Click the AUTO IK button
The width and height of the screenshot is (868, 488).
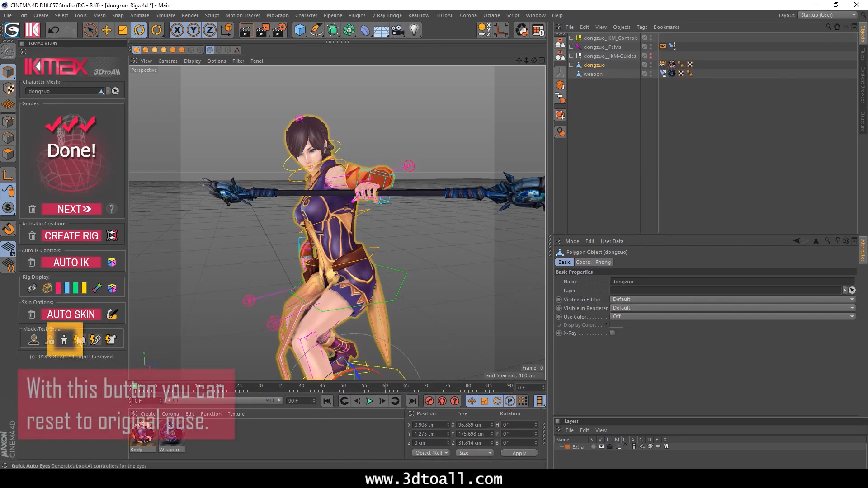[x=71, y=263]
